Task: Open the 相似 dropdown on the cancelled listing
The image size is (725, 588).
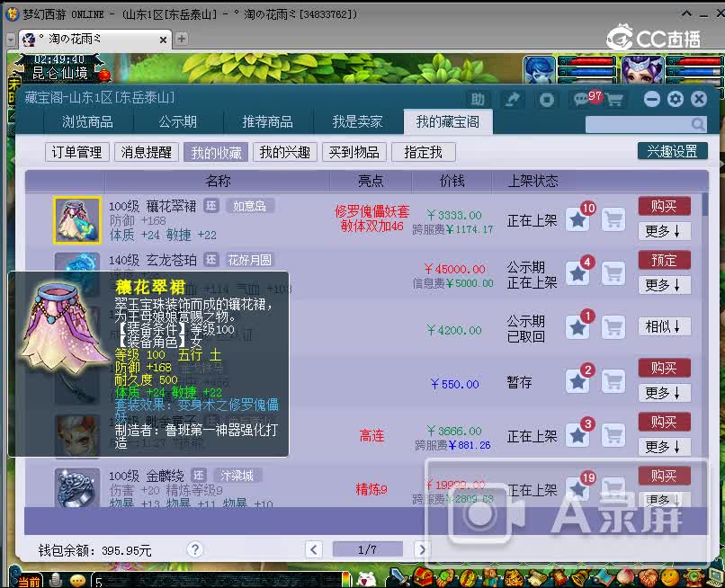Action: point(664,326)
